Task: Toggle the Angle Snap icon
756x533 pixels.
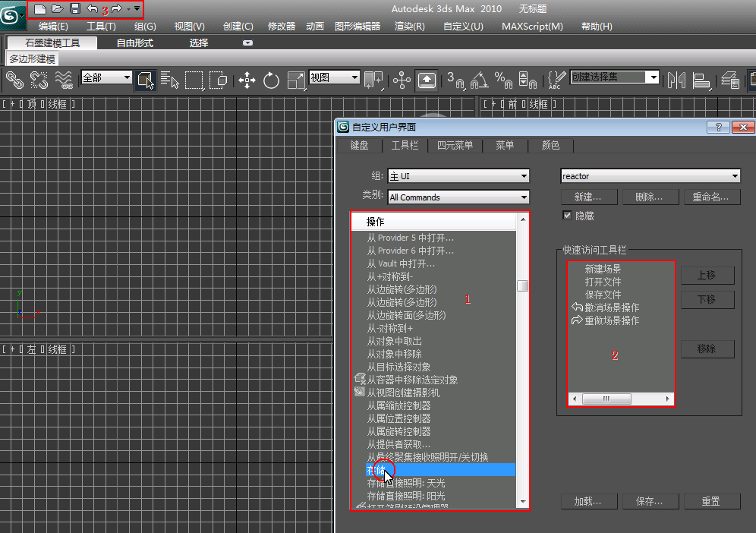Action: 479,80
